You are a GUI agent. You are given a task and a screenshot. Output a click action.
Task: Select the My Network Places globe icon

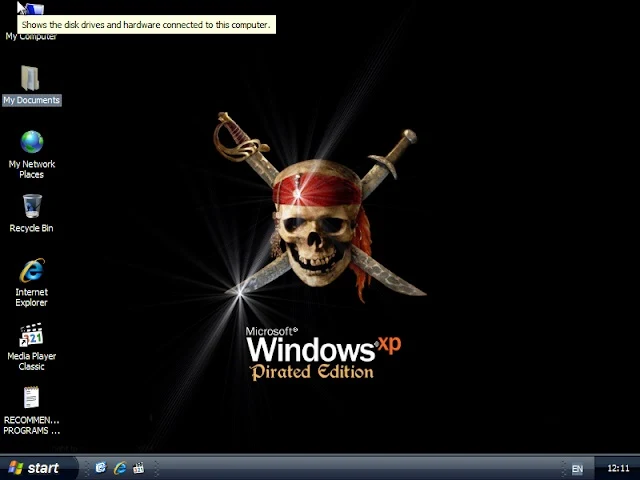[32, 142]
